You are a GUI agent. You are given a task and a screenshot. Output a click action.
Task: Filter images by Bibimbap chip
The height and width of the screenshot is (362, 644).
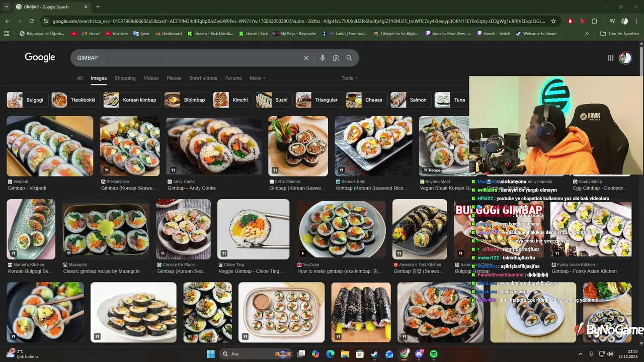187,100
